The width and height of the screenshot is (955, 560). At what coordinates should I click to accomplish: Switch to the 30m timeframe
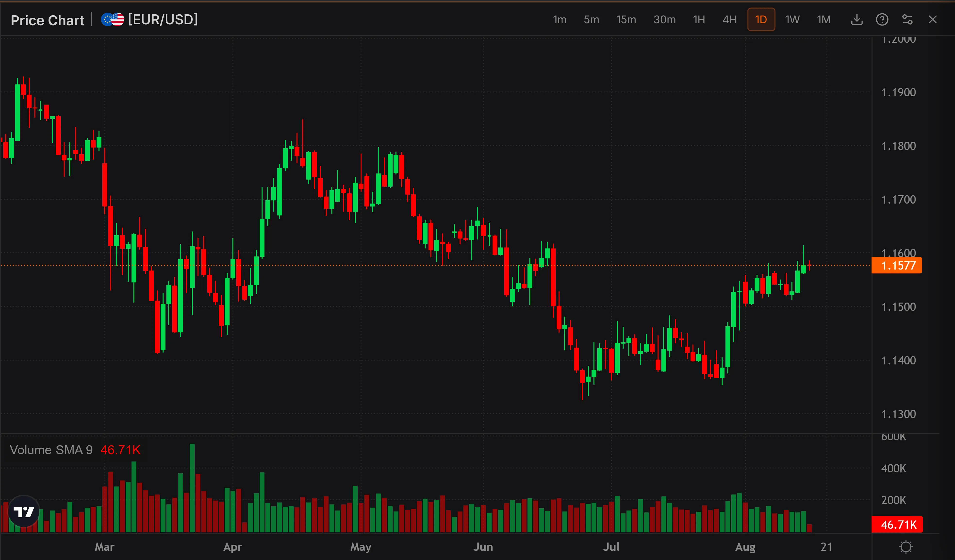[664, 19]
